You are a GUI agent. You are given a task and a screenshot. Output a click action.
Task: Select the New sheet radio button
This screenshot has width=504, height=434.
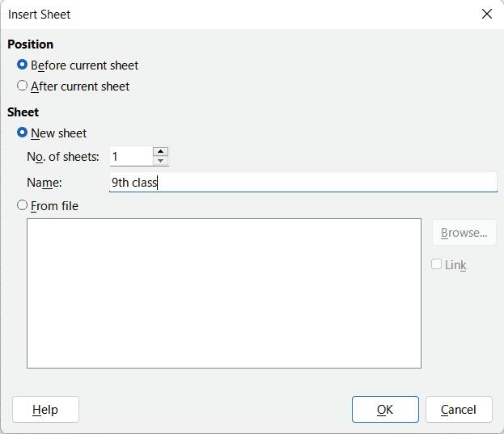coord(23,133)
